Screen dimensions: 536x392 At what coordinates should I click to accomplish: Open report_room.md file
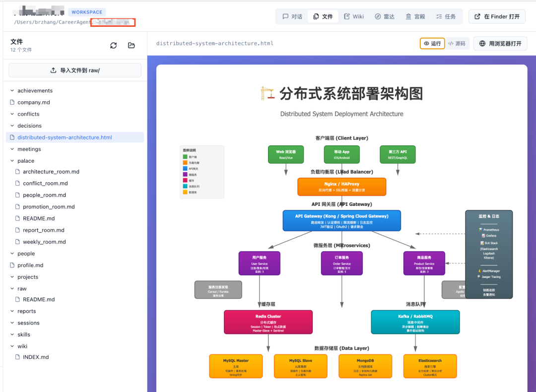click(43, 230)
